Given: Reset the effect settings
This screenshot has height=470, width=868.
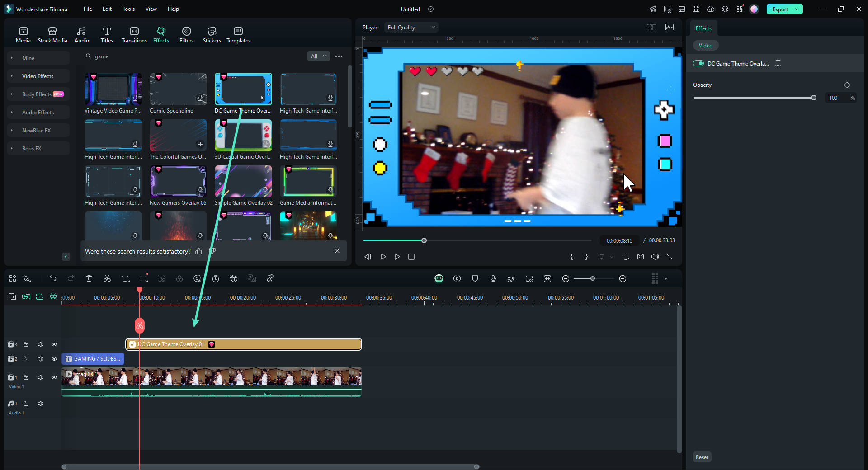Looking at the screenshot, I should point(702,457).
